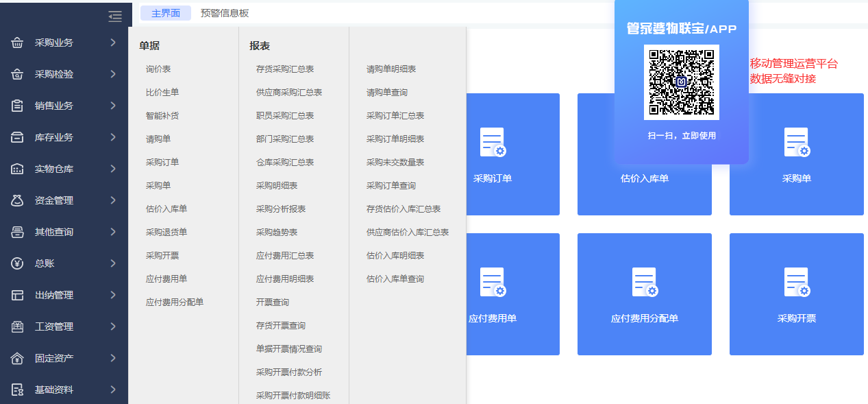Switch to the 预警信息板 tab
This screenshot has height=404, width=868.
click(x=225, y=13)
